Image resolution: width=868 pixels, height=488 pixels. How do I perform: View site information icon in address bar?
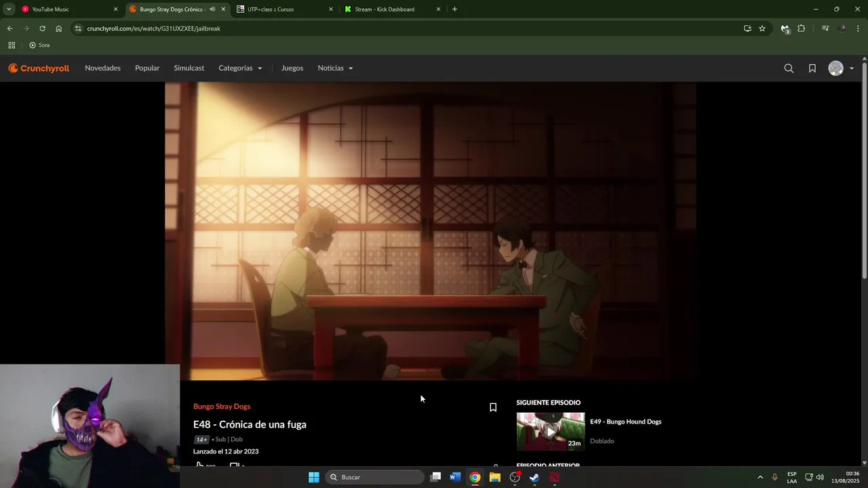point(79,28)
